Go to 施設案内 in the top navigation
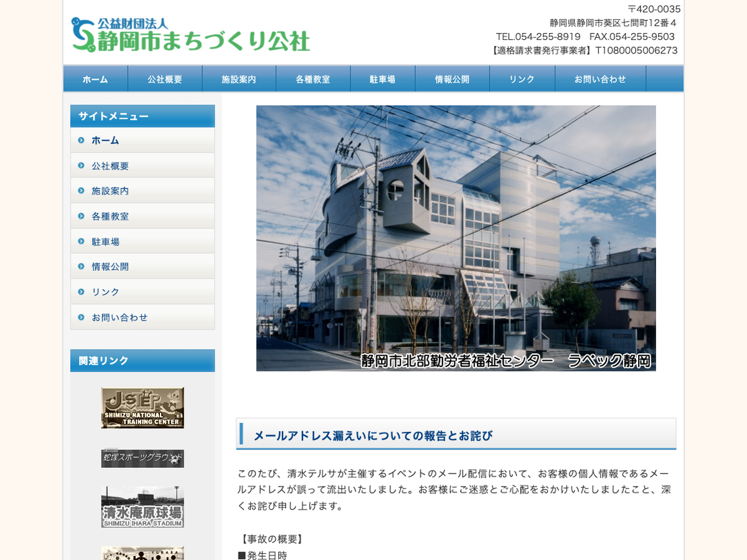The width and height of the screenshot is (747, 560). click(x=239, y=79)
